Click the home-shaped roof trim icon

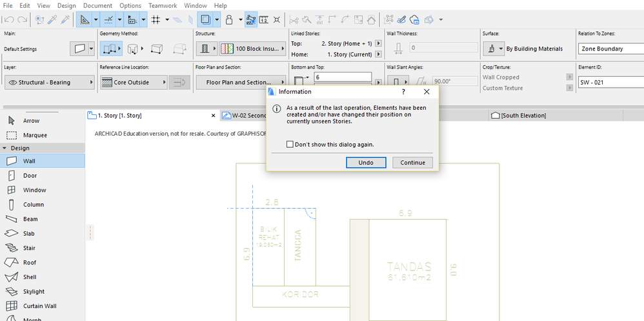(371, 19)
